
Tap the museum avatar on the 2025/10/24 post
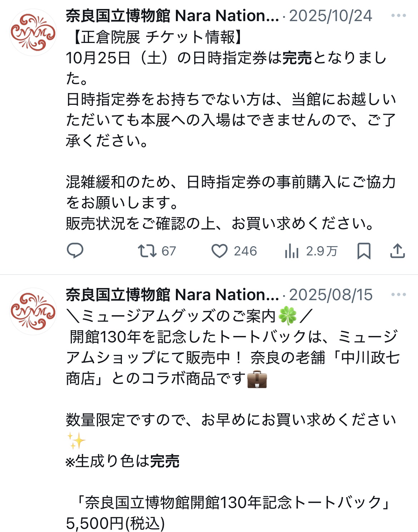pyautogui.click(x=33, y=33)
